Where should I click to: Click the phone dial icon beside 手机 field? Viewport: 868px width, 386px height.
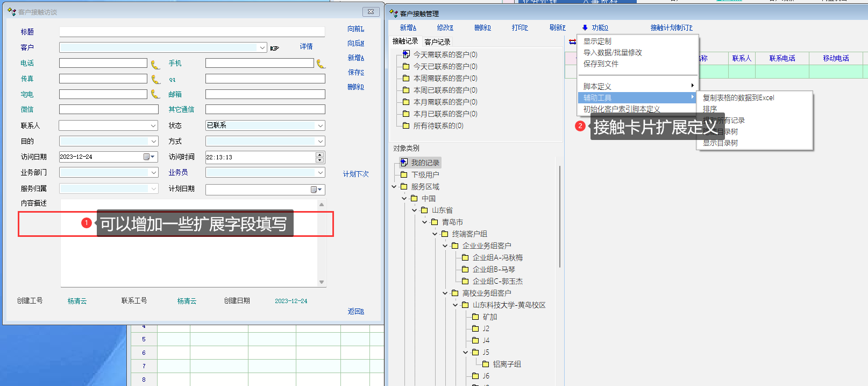[x=321, y=64]
